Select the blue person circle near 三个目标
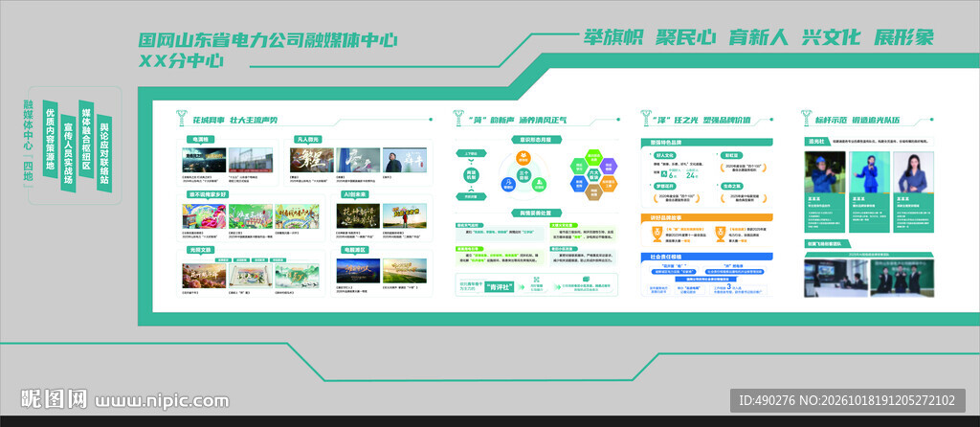Image resolution: width=980 pixels, height=427 pixels. [508, 185]
